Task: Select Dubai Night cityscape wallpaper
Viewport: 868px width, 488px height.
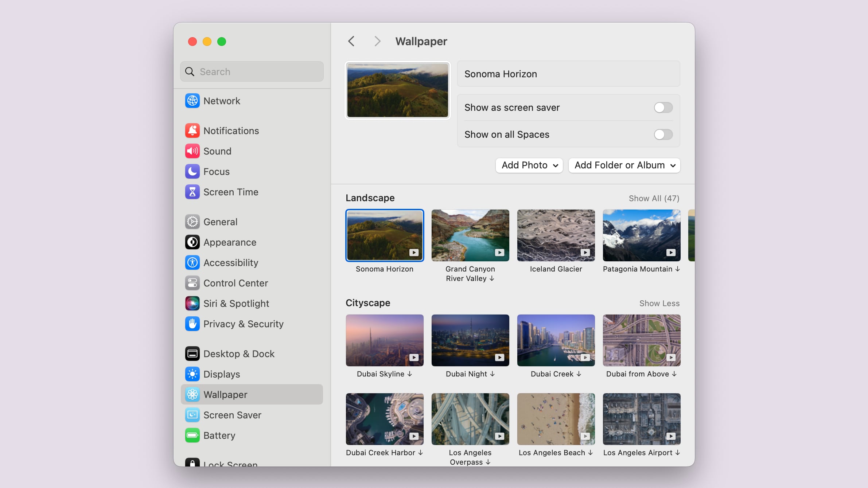Action: pos(470,340)
